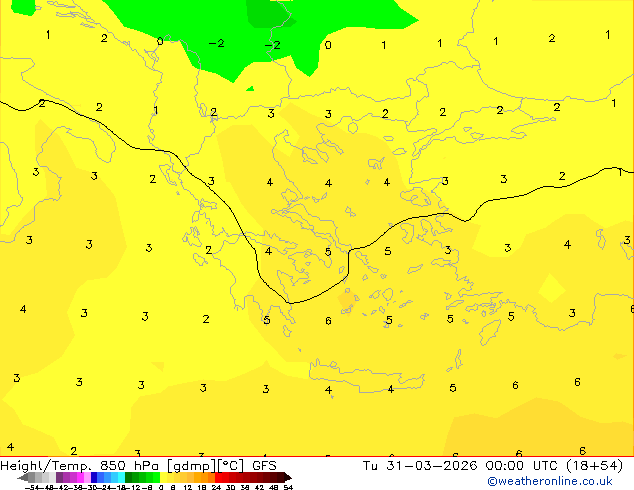Open the weatheronline.co.uk copyright link

coord(549,481)
